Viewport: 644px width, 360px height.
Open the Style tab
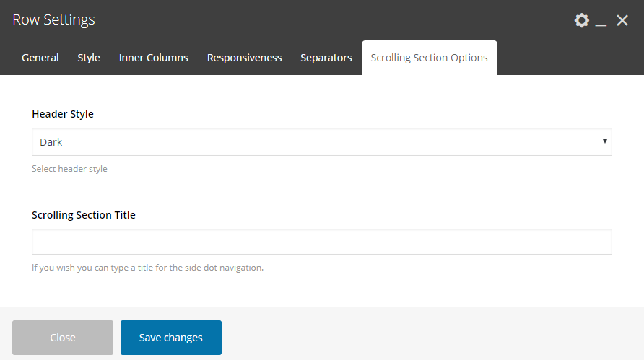coord(89,58)
